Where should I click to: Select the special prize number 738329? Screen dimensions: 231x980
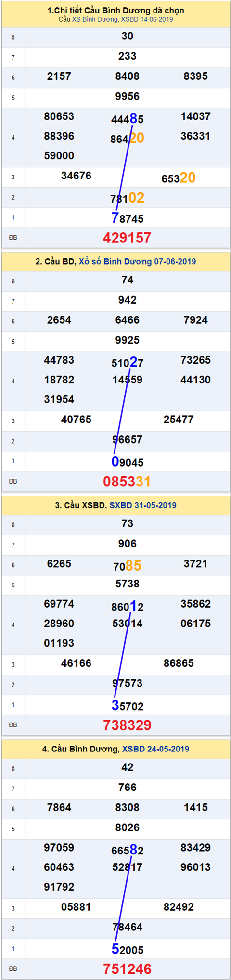point(127,725)
